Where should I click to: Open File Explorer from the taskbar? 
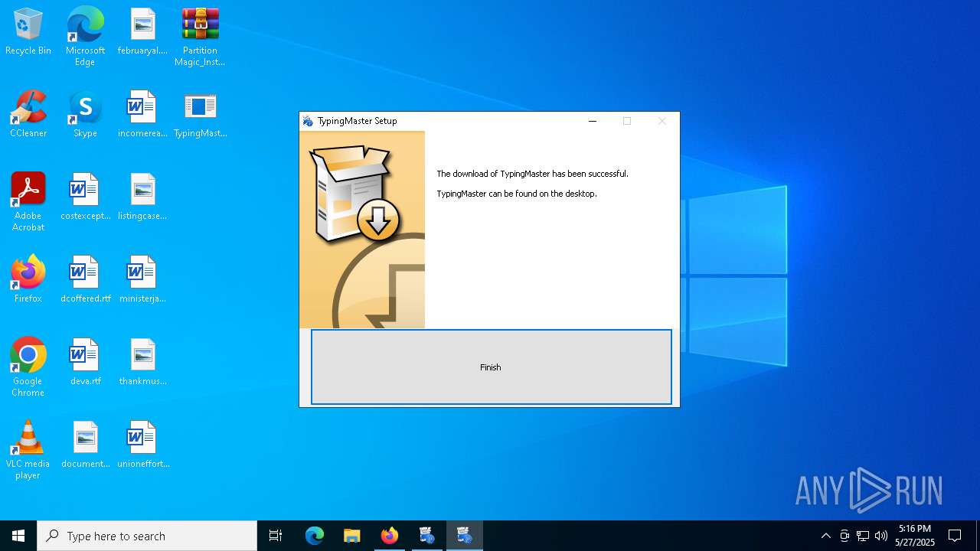tap(351, 536)
